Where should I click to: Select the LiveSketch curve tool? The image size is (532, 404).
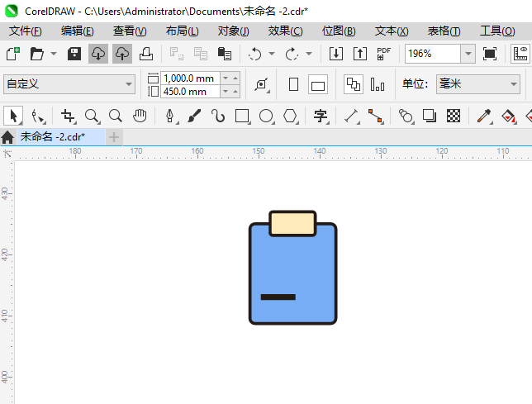(x=218, y=116)
